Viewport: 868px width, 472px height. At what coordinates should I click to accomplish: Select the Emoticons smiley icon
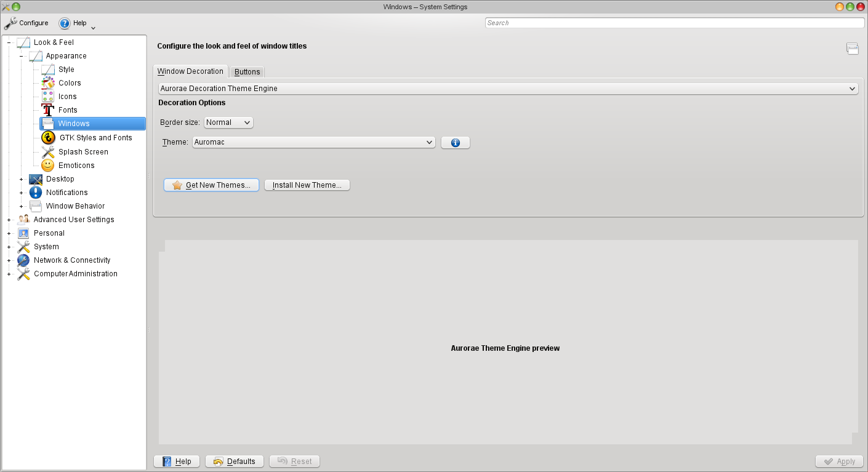(x=48, y=166)
